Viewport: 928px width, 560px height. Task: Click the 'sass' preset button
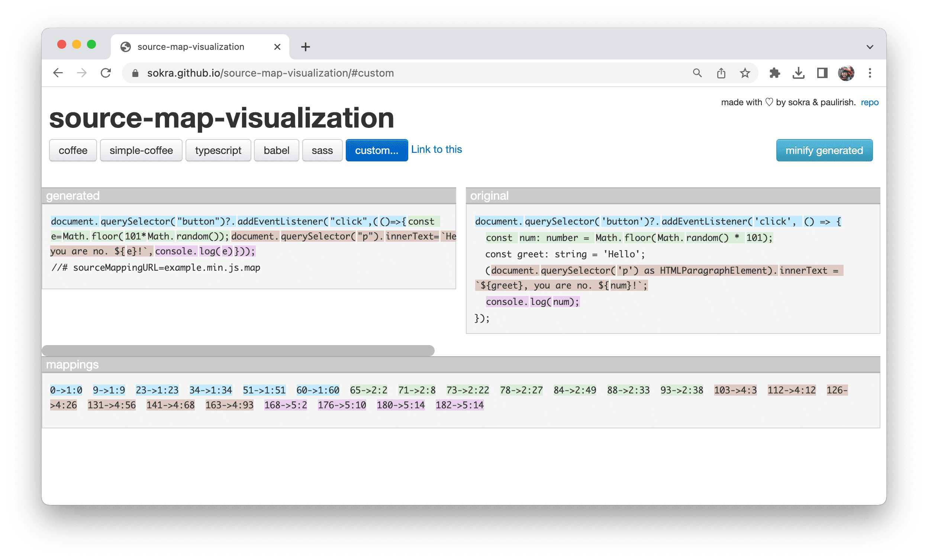tap(322, 150)
